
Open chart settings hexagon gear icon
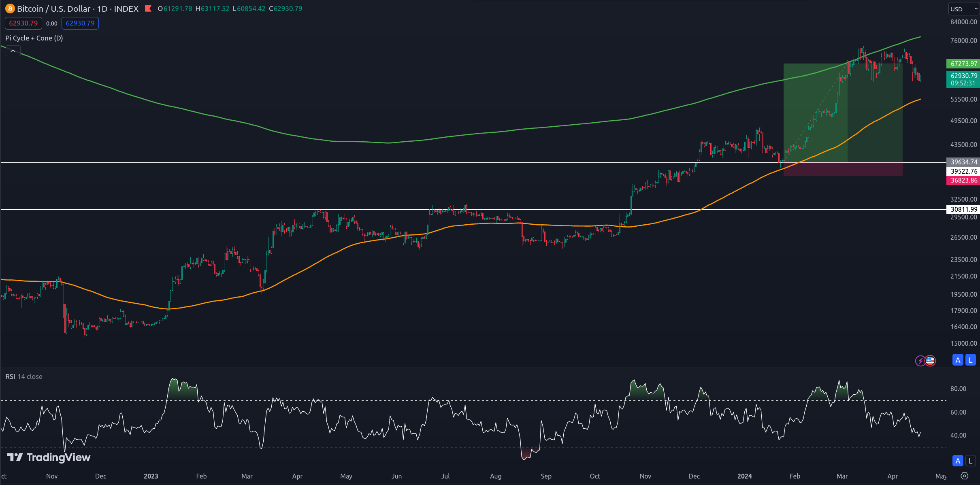(x=965, y=476)
